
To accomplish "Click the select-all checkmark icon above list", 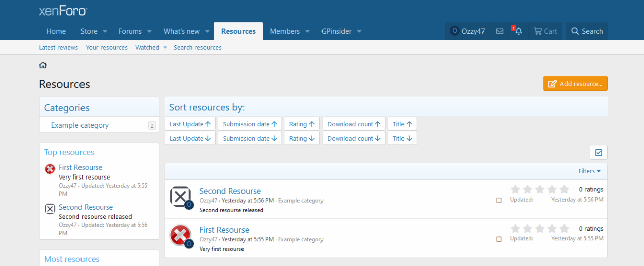I will click(x=598, y=153).
